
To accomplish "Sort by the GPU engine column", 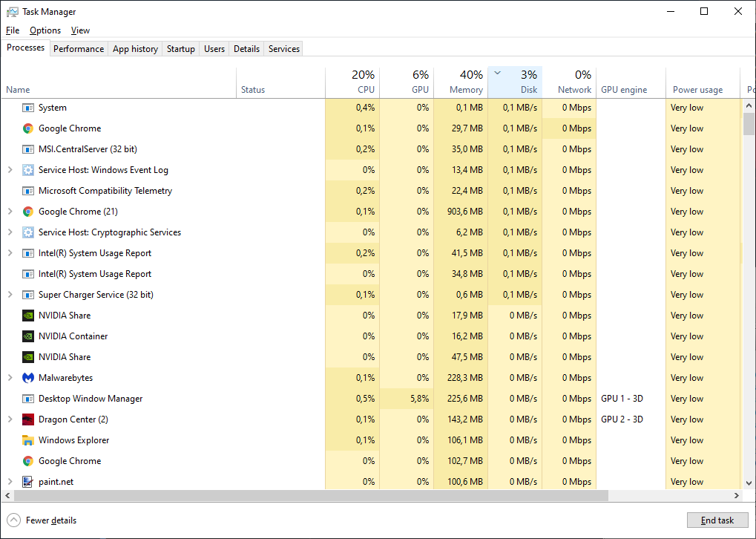I will pos(631,82).
